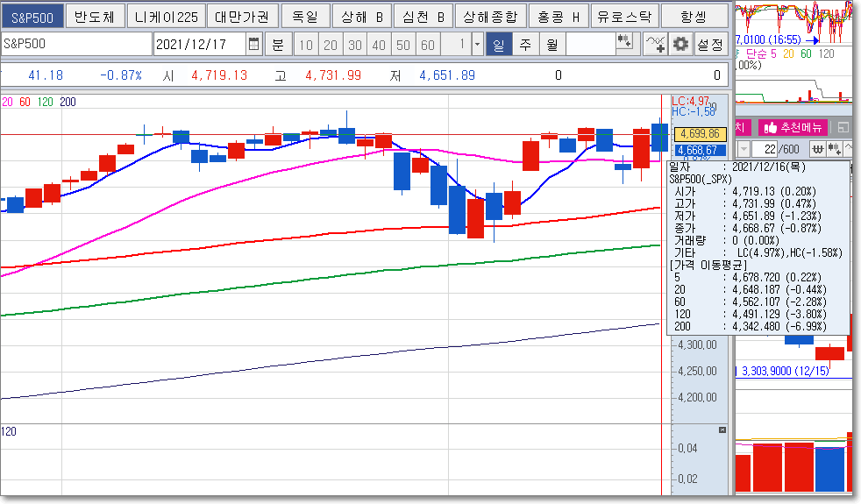Screen dimensions: 861x504
Task: Select the 주 (weekly) chart period
Action: [x=525, y=45]
